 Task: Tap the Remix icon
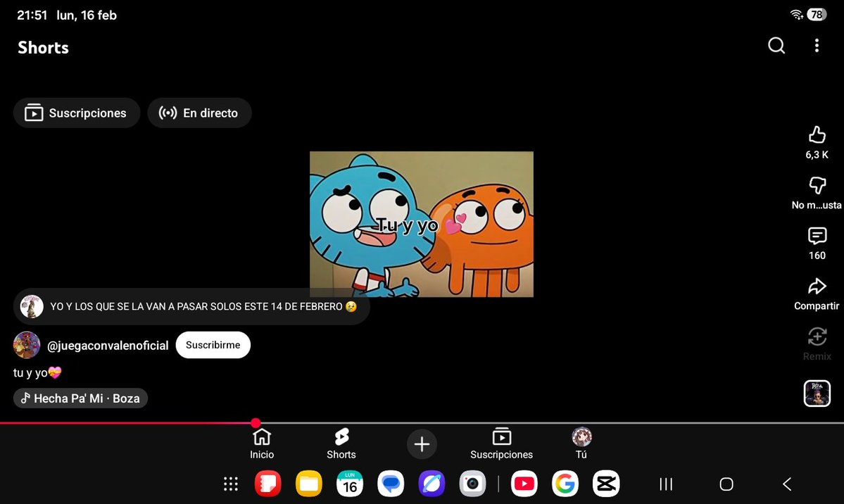(x=817, y=336)
